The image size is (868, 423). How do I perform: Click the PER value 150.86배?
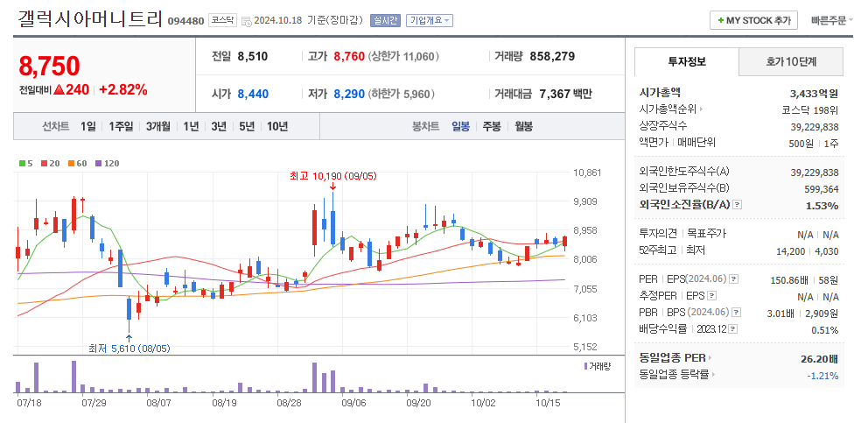pos(789,279)
